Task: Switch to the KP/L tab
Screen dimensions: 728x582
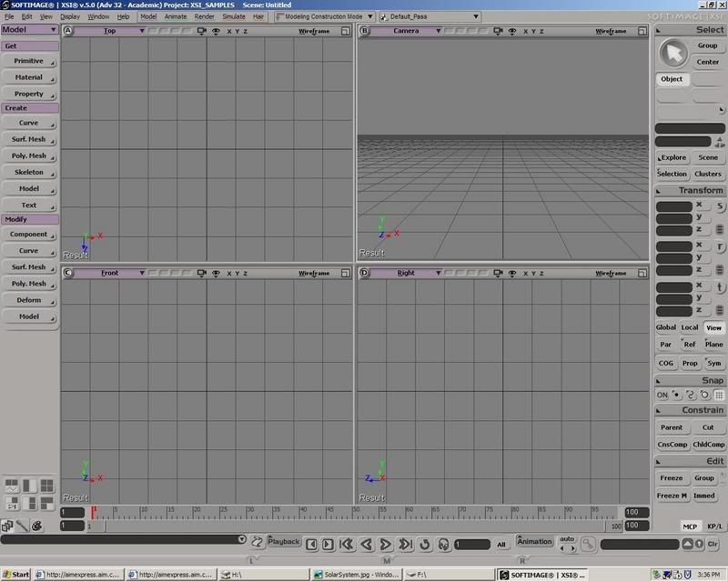Action: pyautogui.click(x=714, y=527)
